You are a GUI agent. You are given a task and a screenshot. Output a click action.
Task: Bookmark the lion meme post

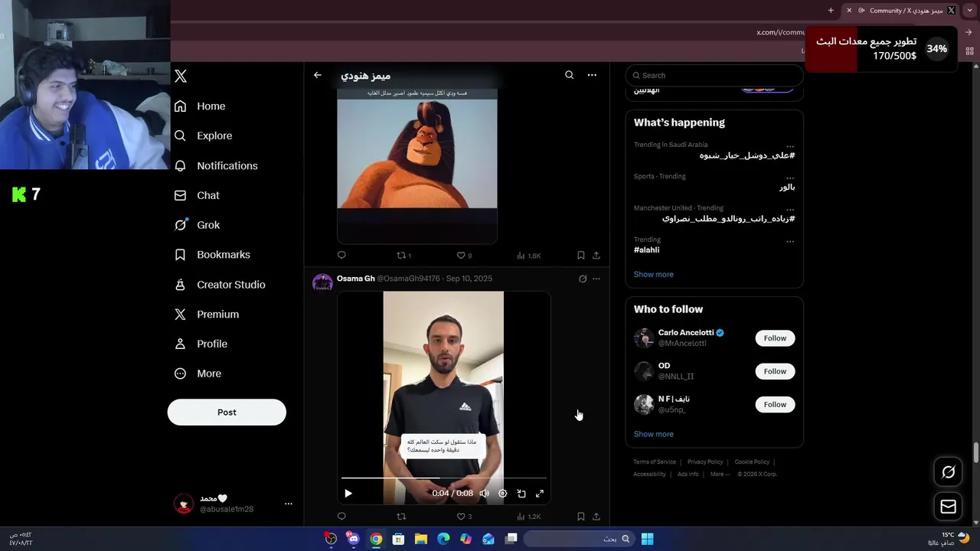click(580, 255)
